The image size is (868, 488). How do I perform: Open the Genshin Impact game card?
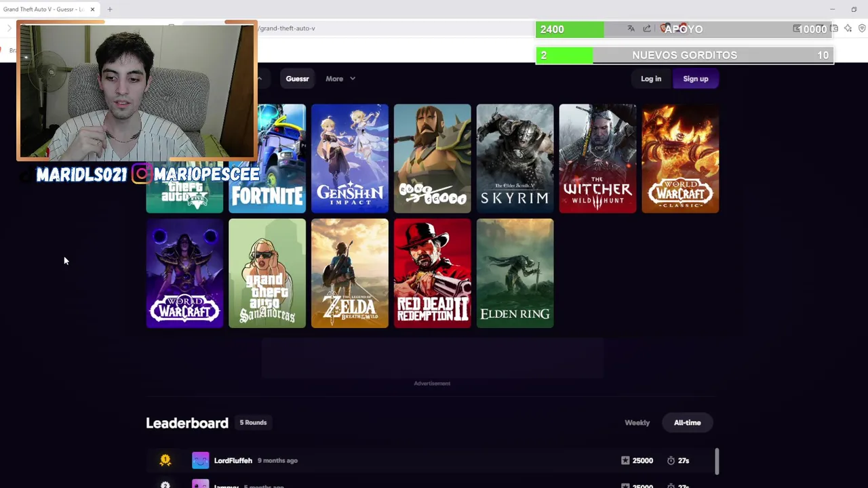click(350, 159)
